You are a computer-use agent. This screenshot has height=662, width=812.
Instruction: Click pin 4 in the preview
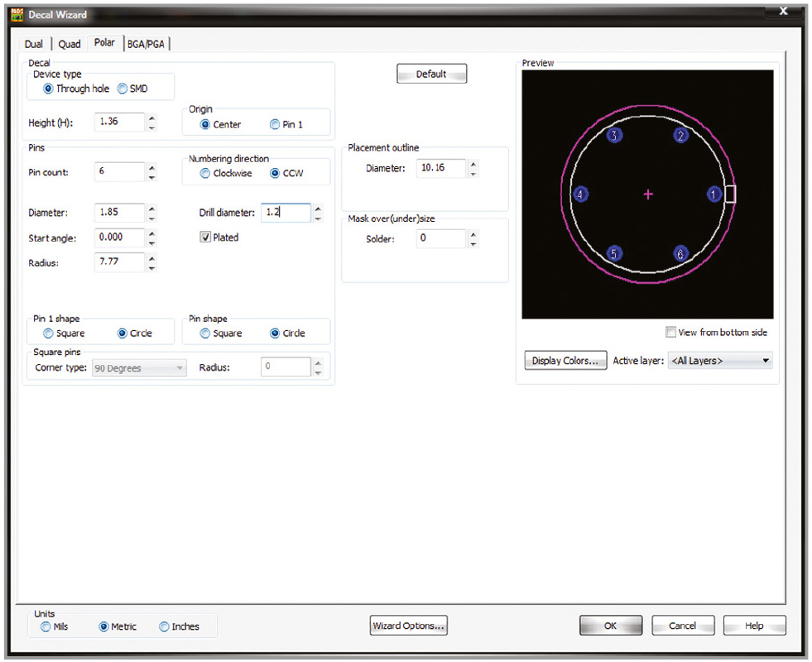(581, 194)
